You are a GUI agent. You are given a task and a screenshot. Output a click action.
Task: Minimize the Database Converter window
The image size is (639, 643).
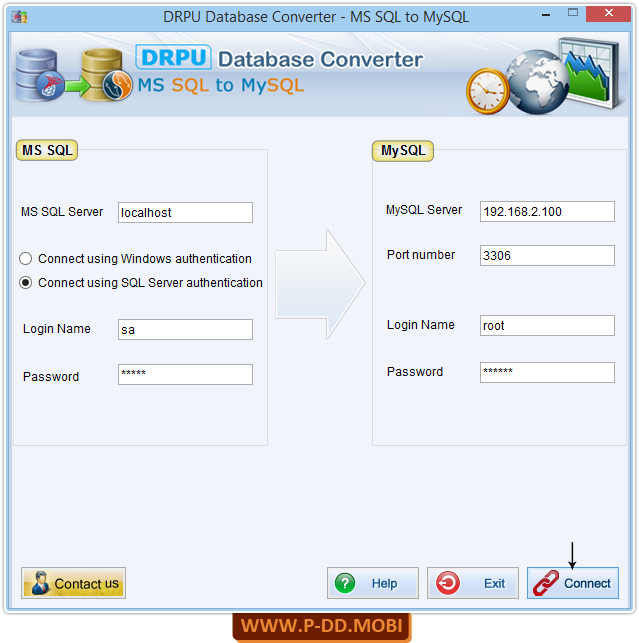pyautogui.click(x=546, y=15)
